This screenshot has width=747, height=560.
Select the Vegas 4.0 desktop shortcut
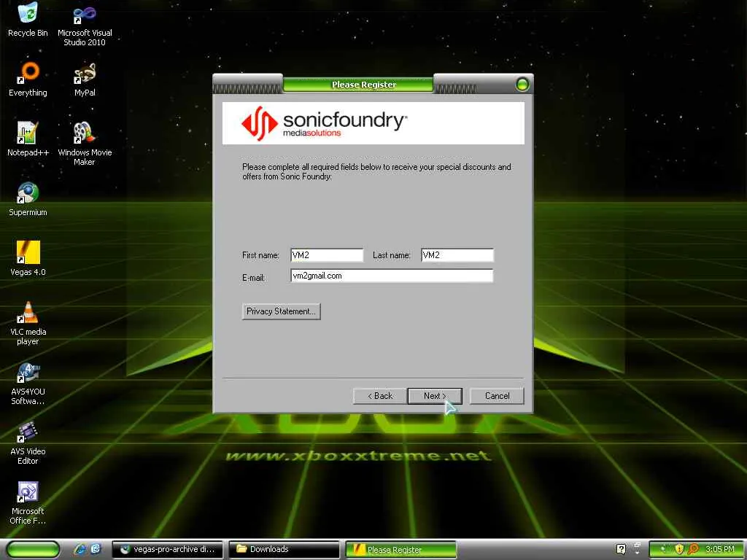pos(28,259)
